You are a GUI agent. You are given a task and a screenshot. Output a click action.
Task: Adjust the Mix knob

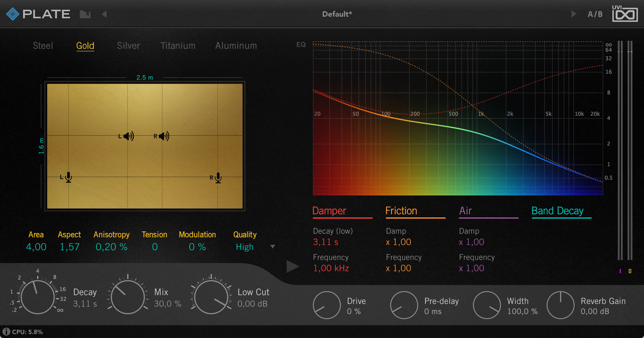pyautogui.click(x=128, y=297)
